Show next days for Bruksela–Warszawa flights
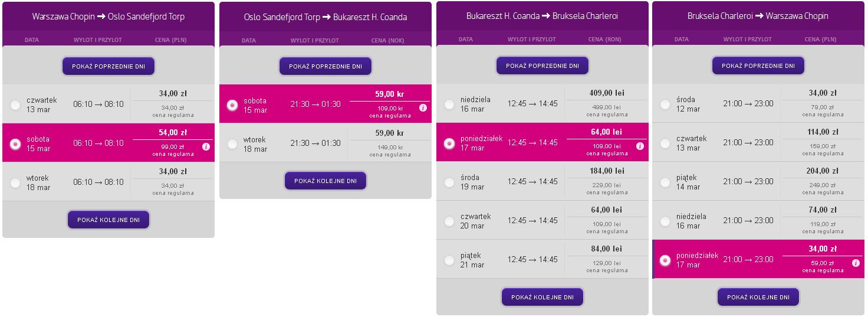 pos(758,297)
